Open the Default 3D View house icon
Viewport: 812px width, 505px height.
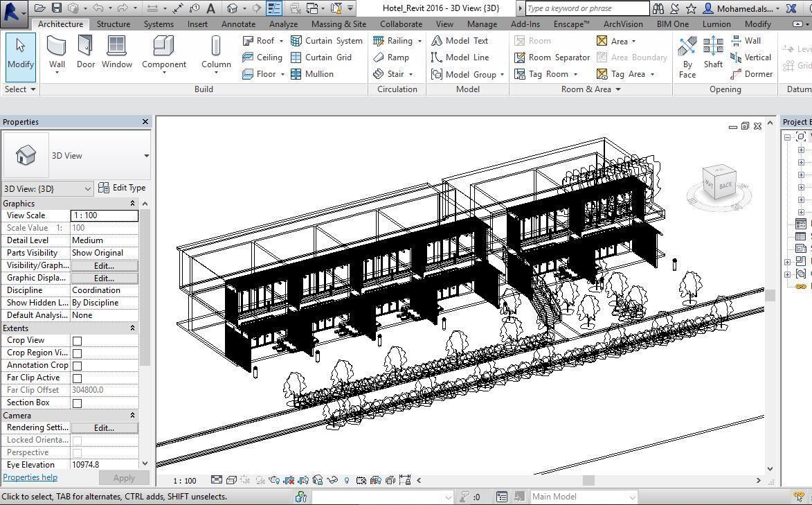pos(233,8)
